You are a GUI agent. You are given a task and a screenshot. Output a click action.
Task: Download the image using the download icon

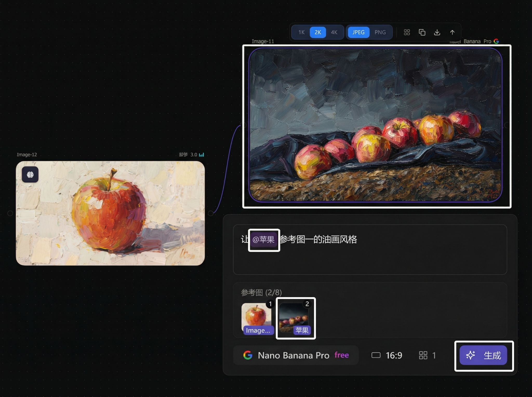437,32
